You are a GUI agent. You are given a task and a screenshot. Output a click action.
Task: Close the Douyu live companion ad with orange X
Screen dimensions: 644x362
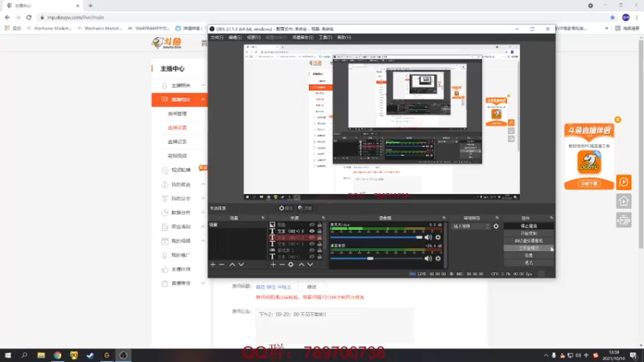click(617, 120)
